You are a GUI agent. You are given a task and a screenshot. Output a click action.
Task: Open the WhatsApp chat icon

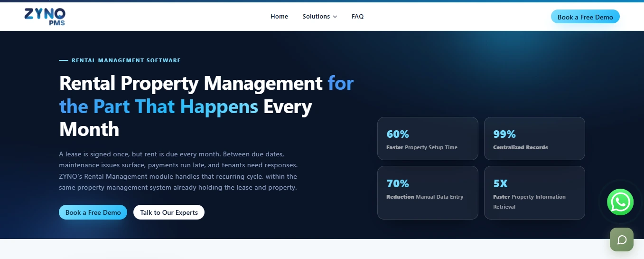point(620,202)
